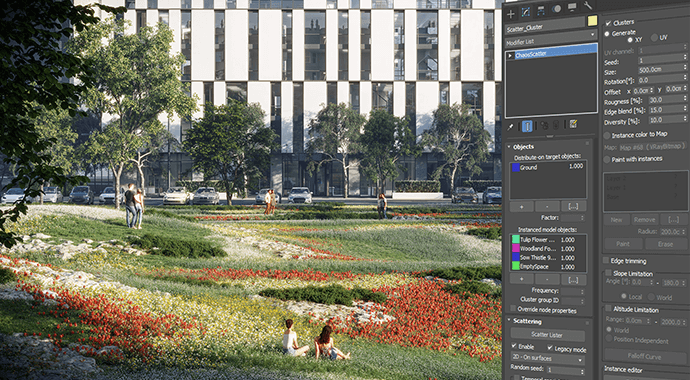Enable the Edge trimming checkbox
This screenshot has width=690, height=380.
[606, 260]
